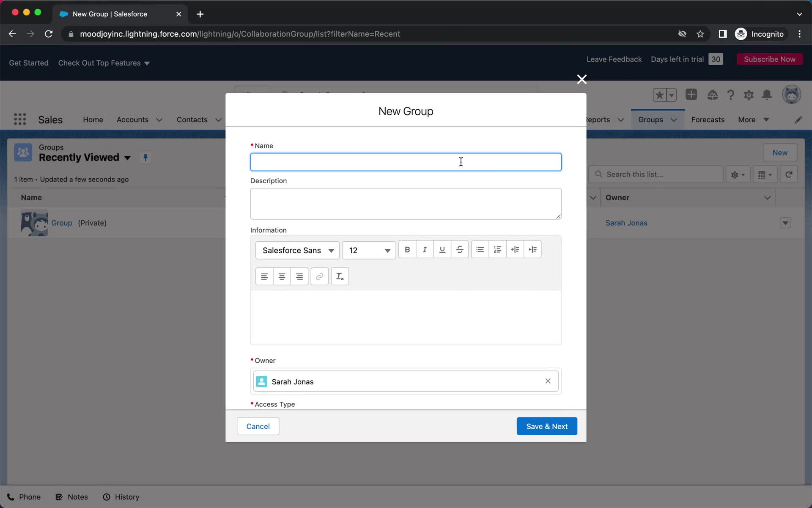812x508 pixels.
Task: Click the Italic formatting icon
Action: point(425,249)
